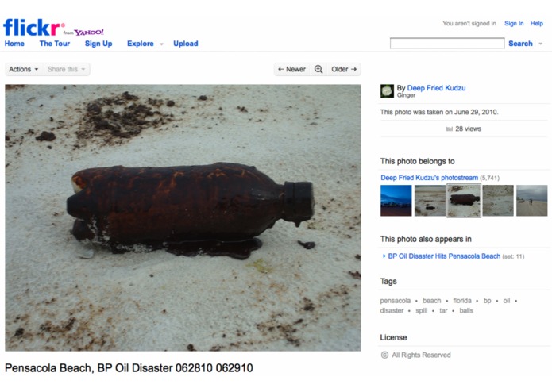Open the Share this dropdown
Screen dimensions: 552x392
[x=66, y=69]
